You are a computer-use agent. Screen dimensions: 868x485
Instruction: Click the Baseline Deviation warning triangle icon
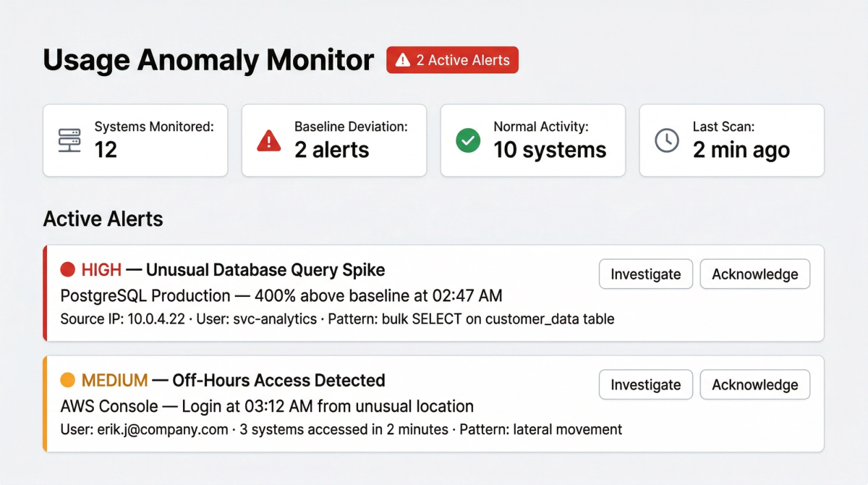(x=268, y=140)
